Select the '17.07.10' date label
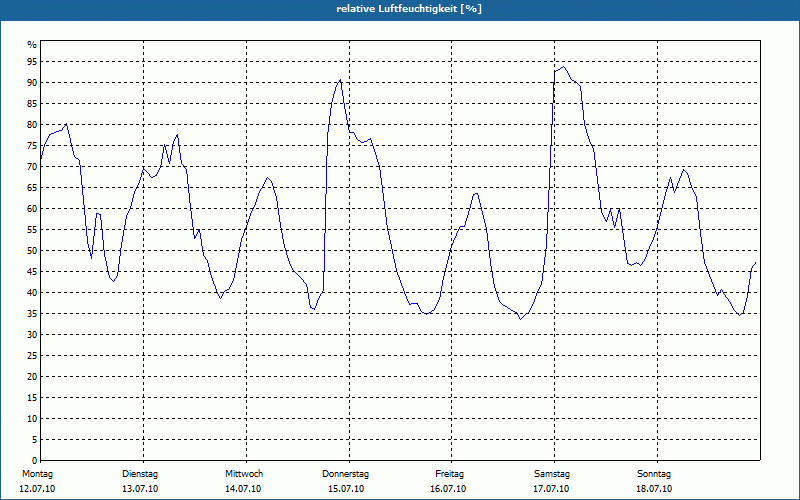This screenshot has height=500, width=800. (551, 489)
